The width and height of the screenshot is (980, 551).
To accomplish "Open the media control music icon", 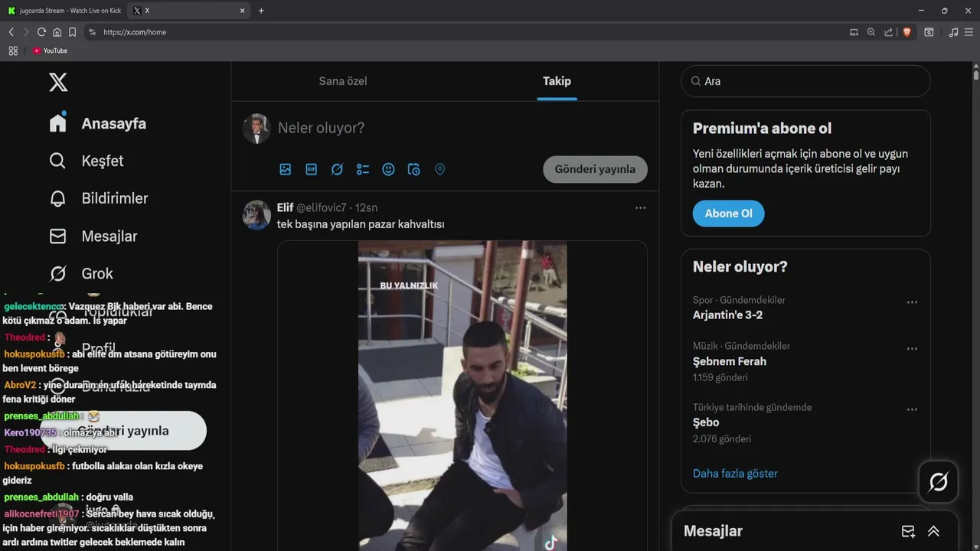I will click(953, 32).
